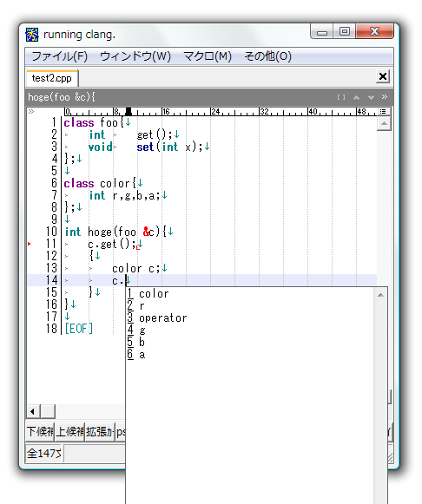Click 'class color{' on line 6
Viewport: 422px width, 504px height.
[100, 184]
